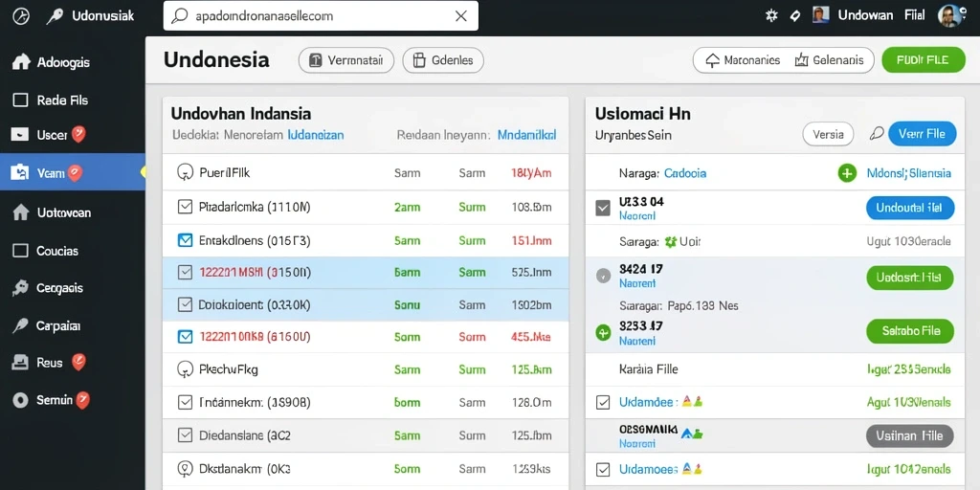Click the Verronatai button

tap(346, 60)
